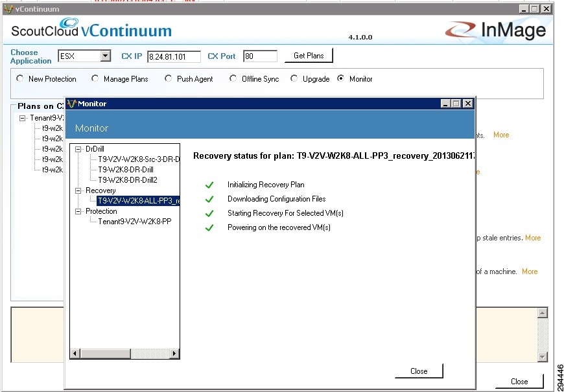This screenshot has height=392, width=564.
Task: Collapse the Protection tree node
Action: click(x=78, y=211)
